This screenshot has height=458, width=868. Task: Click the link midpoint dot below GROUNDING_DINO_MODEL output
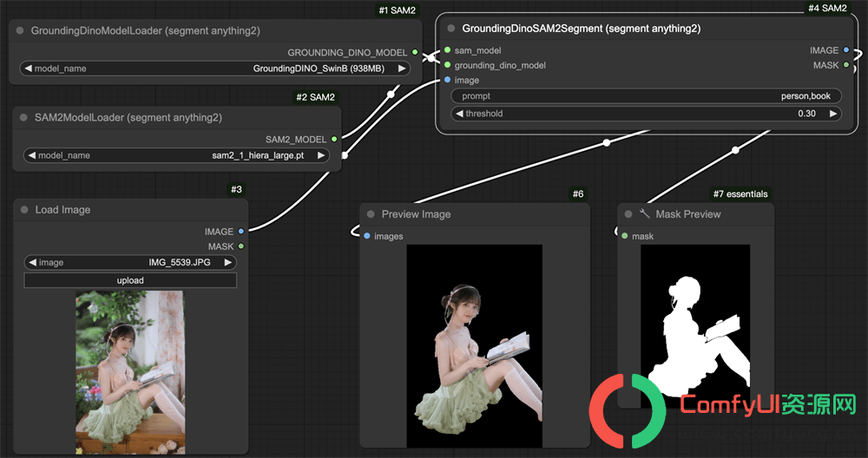[391, 94]
